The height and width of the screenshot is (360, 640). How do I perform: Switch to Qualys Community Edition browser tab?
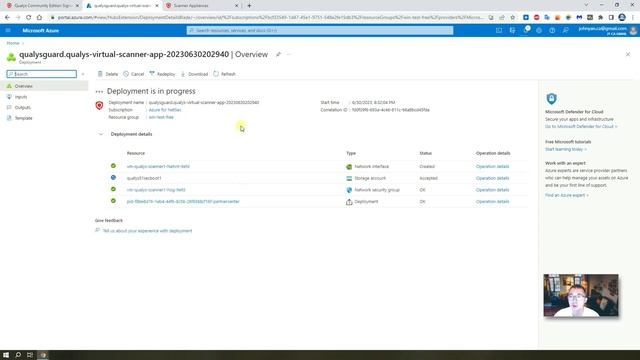point(42,6)
